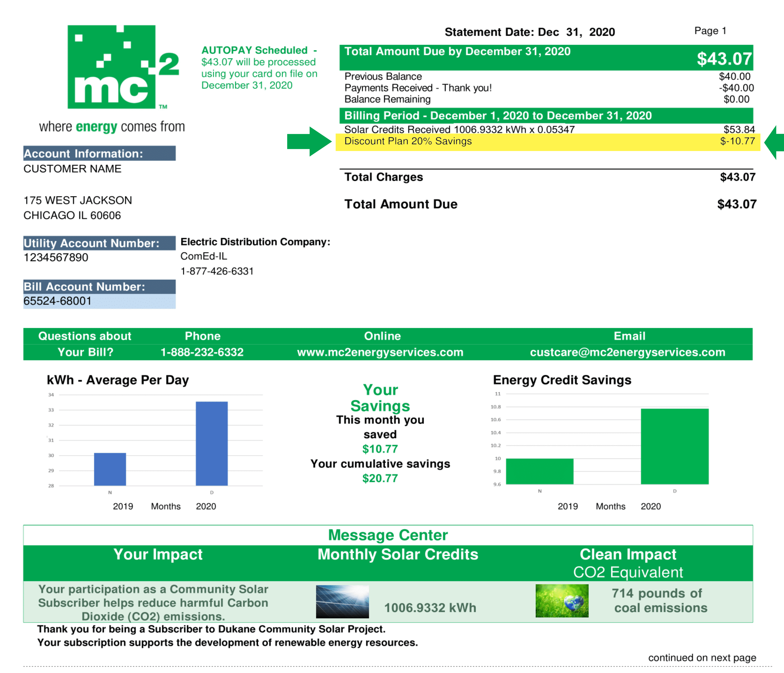Click the Utility Account Number header
784x673 pixels.
pos(99,243)
